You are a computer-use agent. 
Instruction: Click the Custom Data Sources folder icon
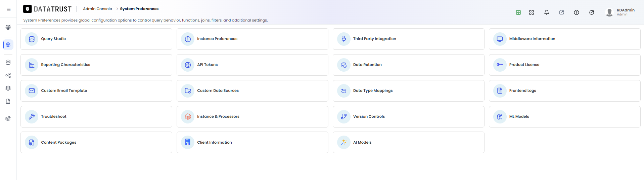pyautogui.click(x=188, y=91)
